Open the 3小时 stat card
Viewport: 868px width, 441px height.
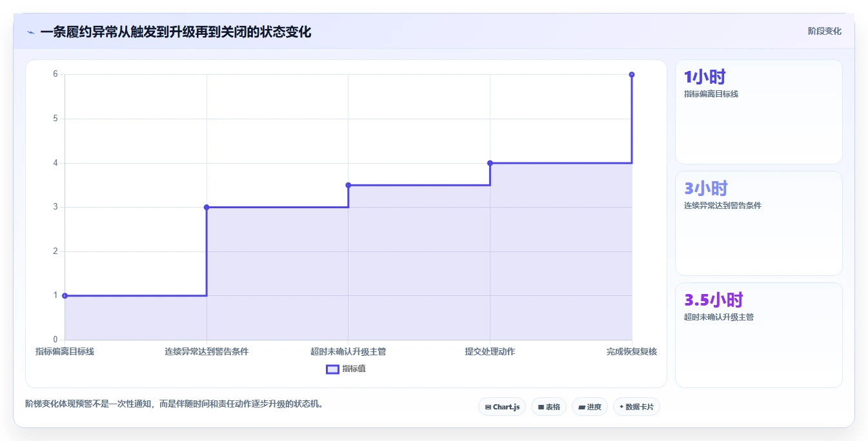(759, 223)
